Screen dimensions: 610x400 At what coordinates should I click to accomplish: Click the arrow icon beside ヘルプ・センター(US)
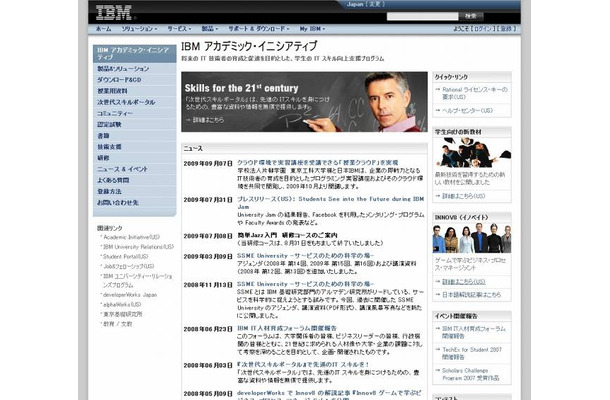[x=437, y=111]
